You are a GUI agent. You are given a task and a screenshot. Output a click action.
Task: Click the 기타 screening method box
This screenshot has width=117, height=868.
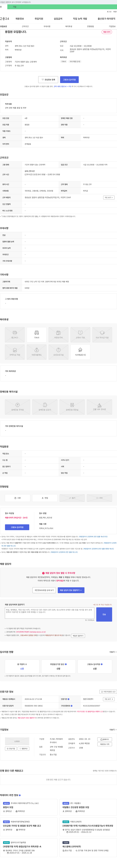pos(99,498)
